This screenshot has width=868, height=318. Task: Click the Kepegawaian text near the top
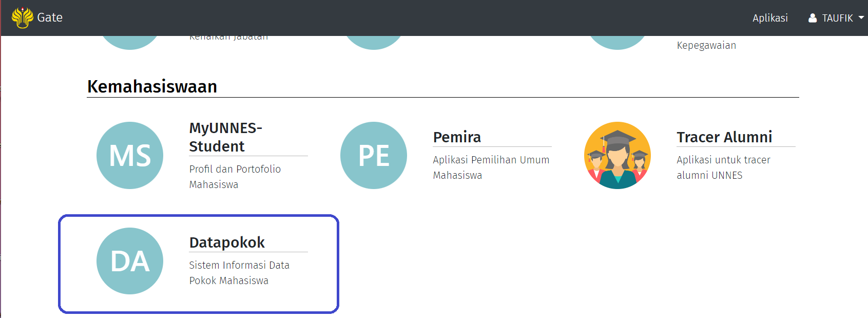[706, 45]
